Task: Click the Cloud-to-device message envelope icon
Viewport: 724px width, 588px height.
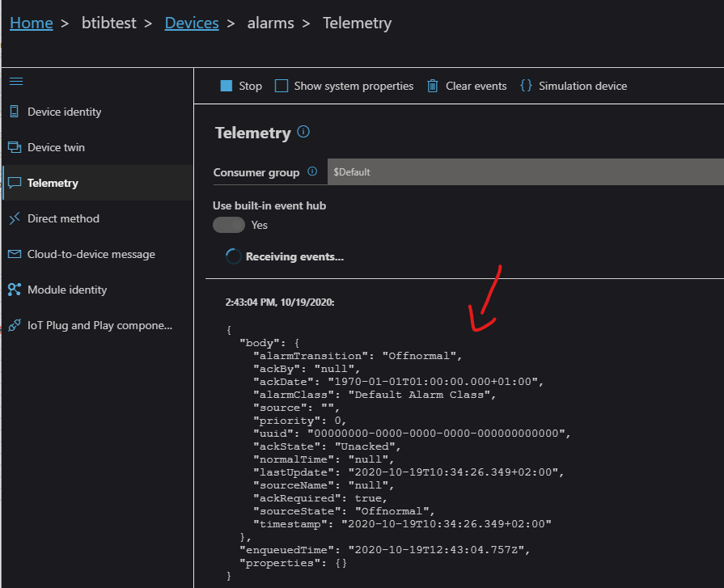Action: pyautogui.click(x=14, y=254)
